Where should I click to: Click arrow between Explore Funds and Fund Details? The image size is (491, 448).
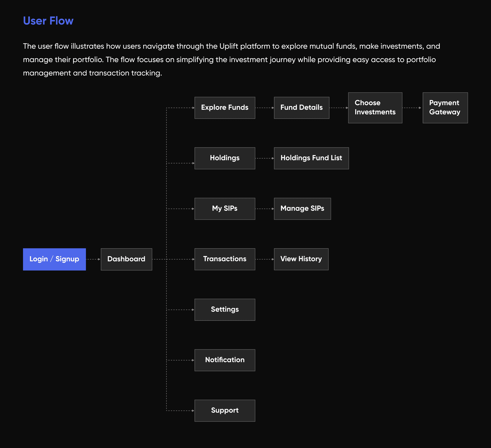pos(264,108)
